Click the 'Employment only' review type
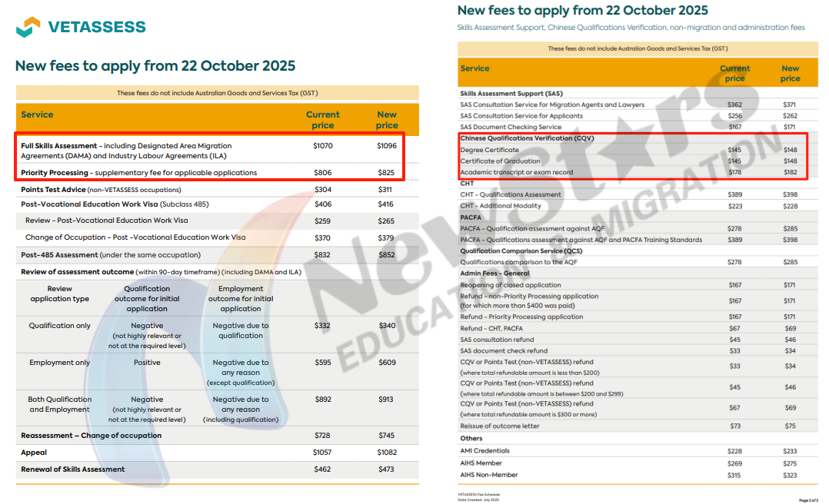This screenshot has height=504, width=829. (x=60, y=363)
